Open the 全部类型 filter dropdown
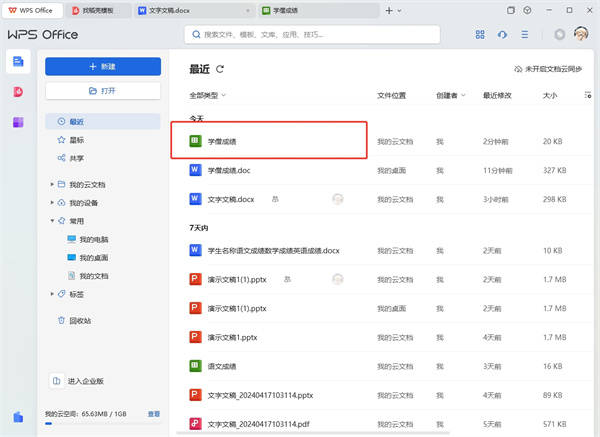This screenshot has width=600, height=437. click(207, 95)
